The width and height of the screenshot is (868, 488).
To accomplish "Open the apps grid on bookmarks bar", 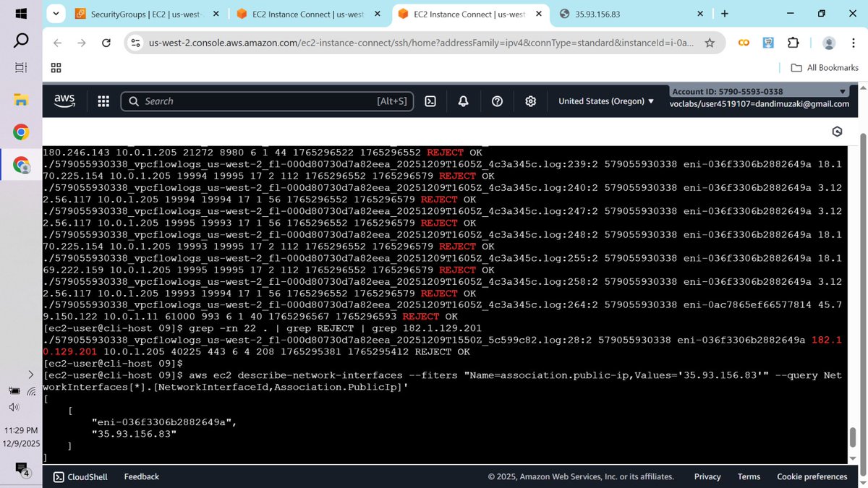I will click(56, 68).
